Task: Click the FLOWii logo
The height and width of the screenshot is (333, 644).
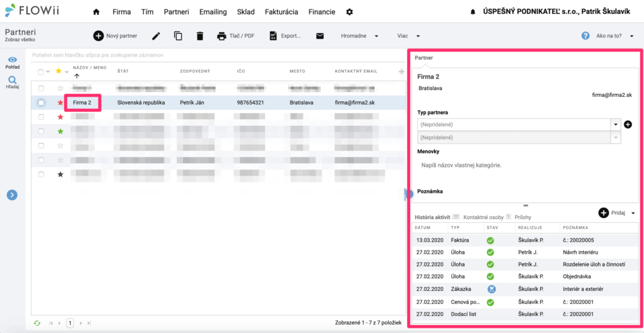Action: click(x=33, y=10)
